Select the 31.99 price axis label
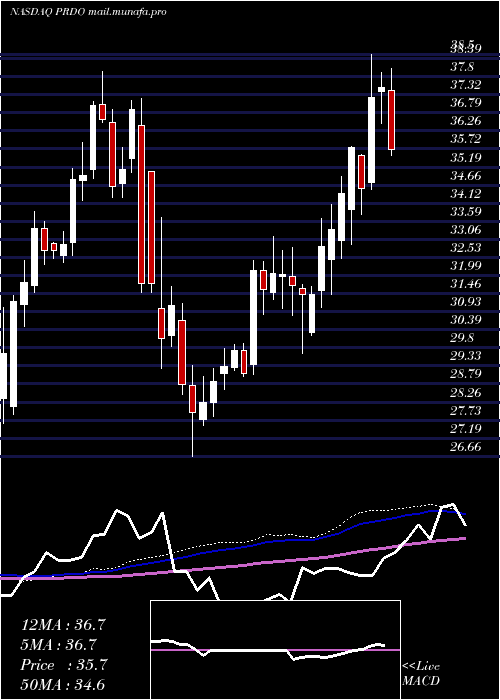The image size is (500, 700). [466, 266]
